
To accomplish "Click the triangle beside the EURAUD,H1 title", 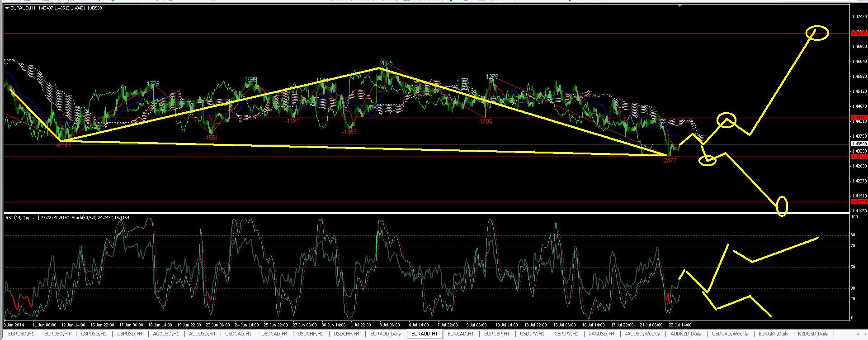I will (6, 8).
